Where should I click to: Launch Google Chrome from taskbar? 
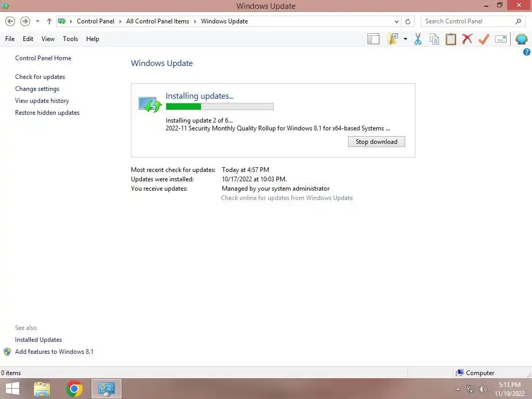[x=74, y=389]
